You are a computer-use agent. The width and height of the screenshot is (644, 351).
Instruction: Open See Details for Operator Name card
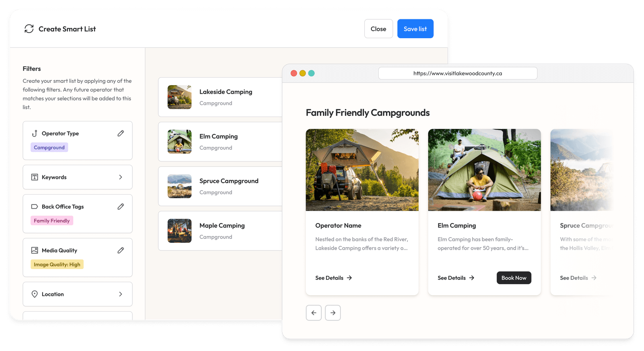(334, 278)
